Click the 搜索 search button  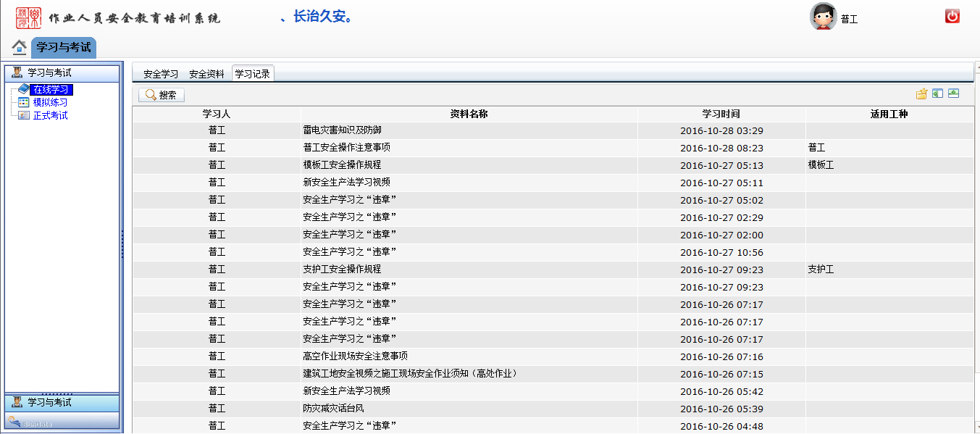pyautogui.click(x=162, y=95)
